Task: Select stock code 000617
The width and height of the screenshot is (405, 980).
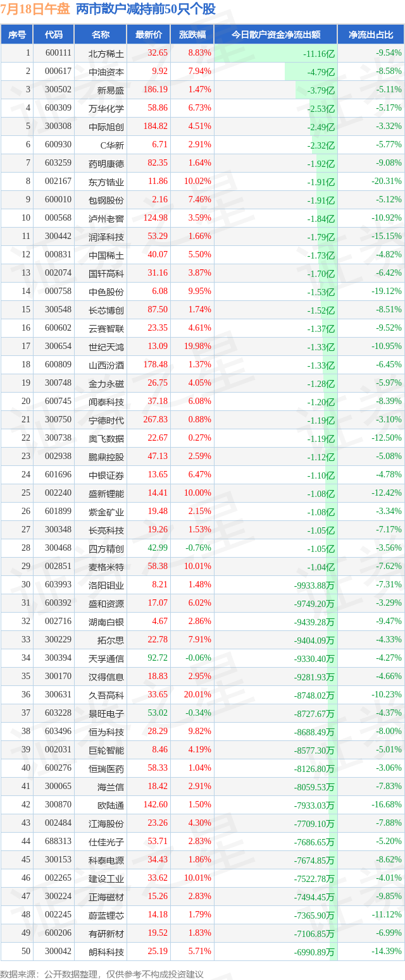Action: (x=58, y=72)
